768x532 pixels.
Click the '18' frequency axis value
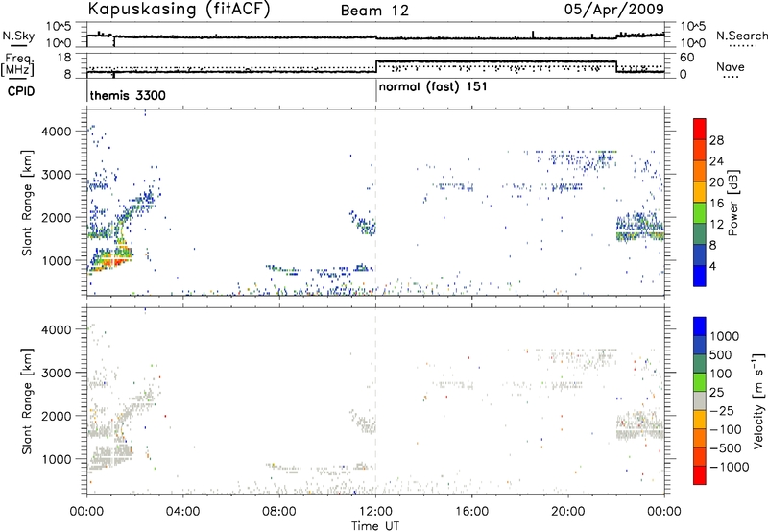[64, 58]
